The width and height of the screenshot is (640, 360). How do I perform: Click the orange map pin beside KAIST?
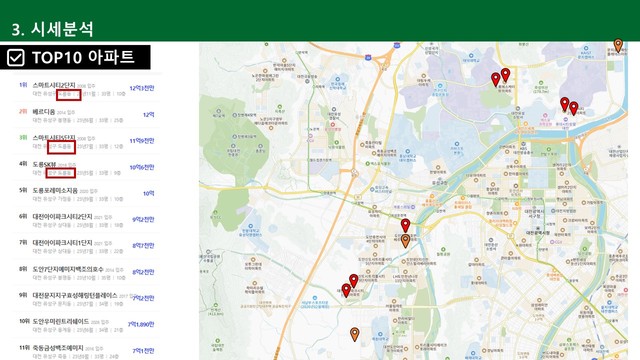coord(618,45)
